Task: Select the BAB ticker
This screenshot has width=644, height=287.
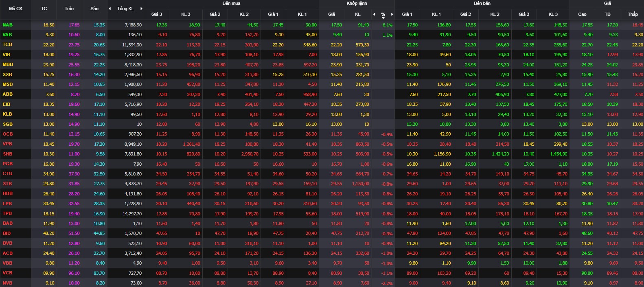Action: pyautogui.click(x=8, y=223)
